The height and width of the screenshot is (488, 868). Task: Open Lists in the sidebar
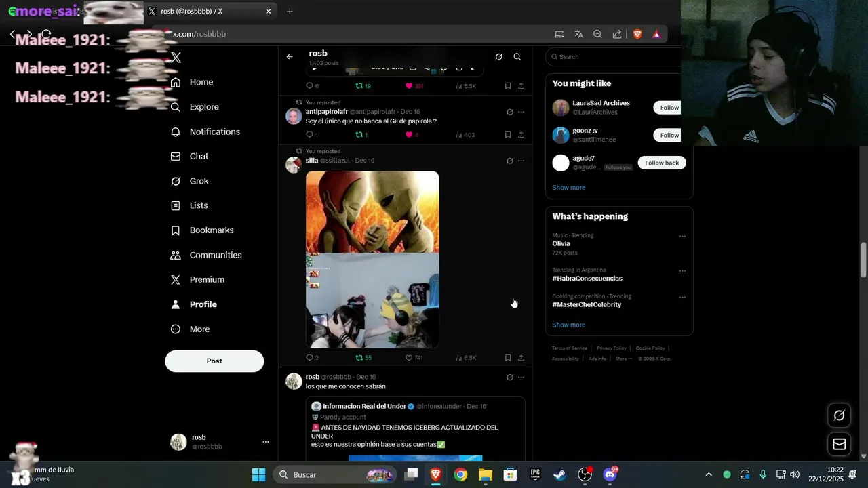189,205
